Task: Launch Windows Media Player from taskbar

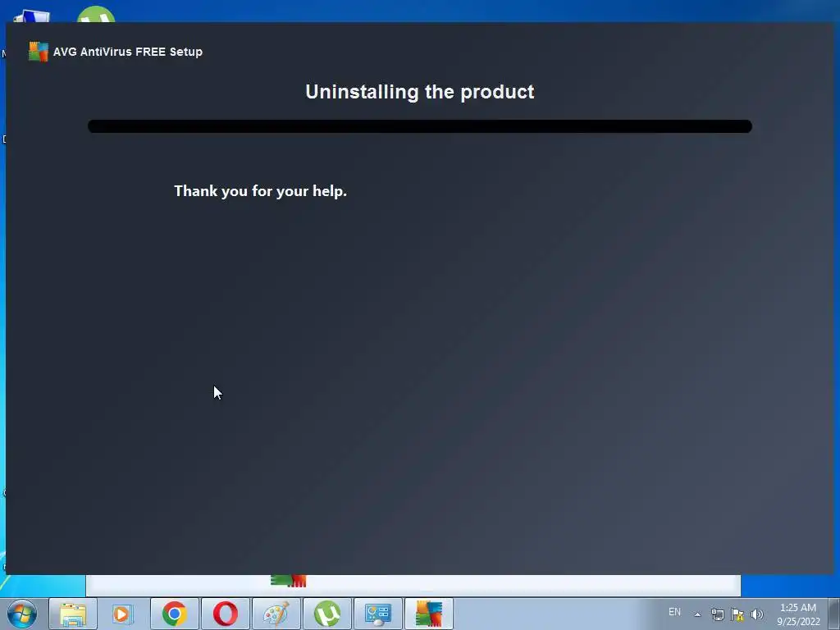Action: tap(122, 614)
